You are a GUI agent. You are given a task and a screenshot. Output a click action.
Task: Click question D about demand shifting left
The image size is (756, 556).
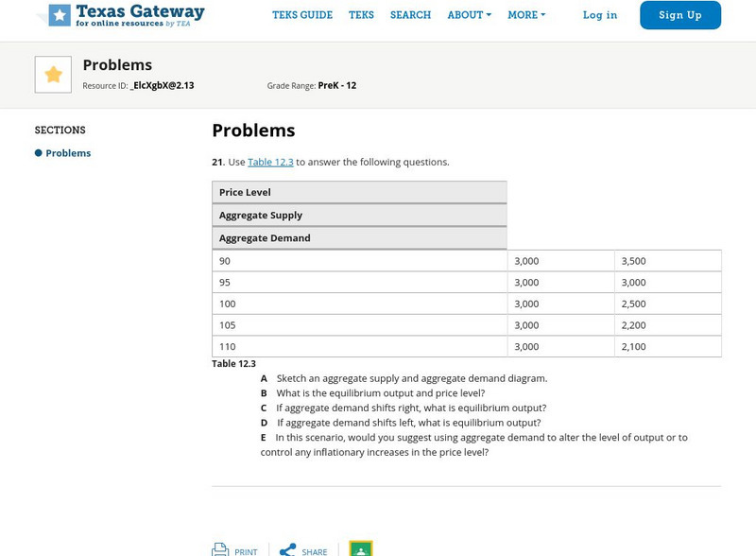(401, 423)
